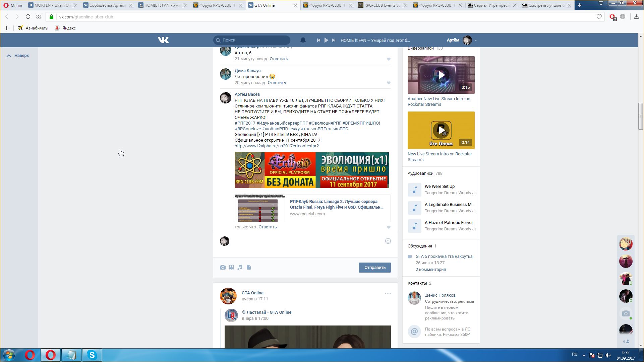This screenshot has height=362, width=644.
Task: Open the emoji smiley picker
Action: pyautogui.click(x=388, y=241)
